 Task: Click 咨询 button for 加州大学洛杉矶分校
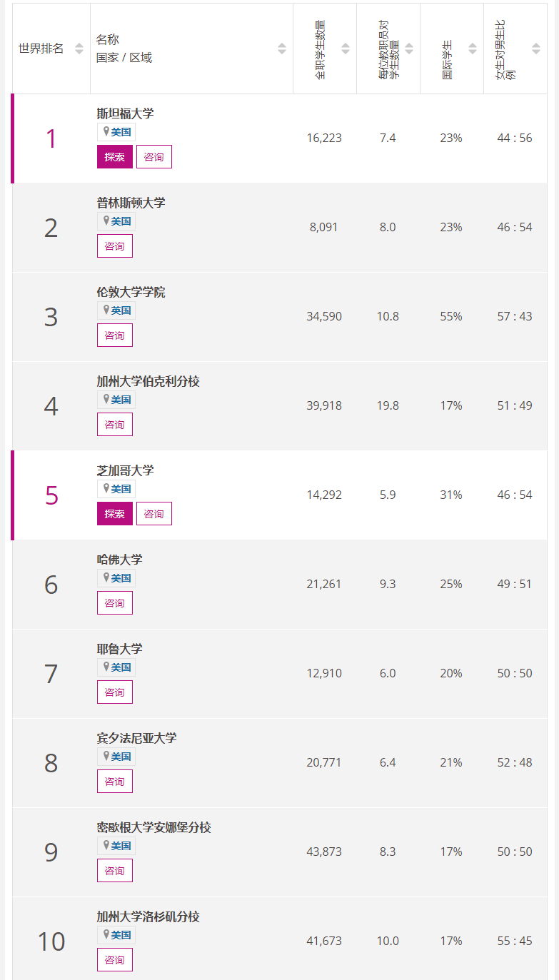pyautogui.click(x=115, y=960)
